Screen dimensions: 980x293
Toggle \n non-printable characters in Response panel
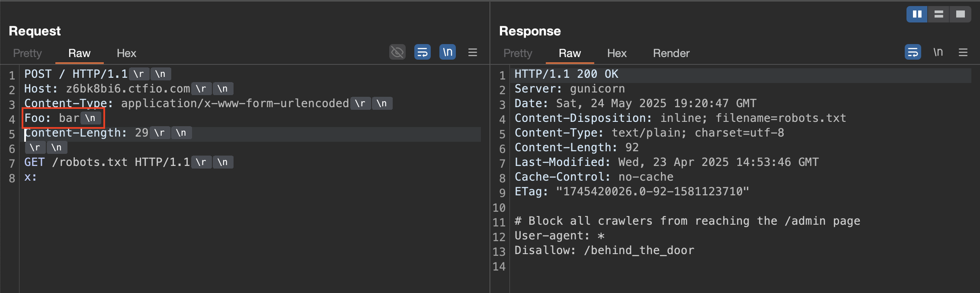(938, 52)
